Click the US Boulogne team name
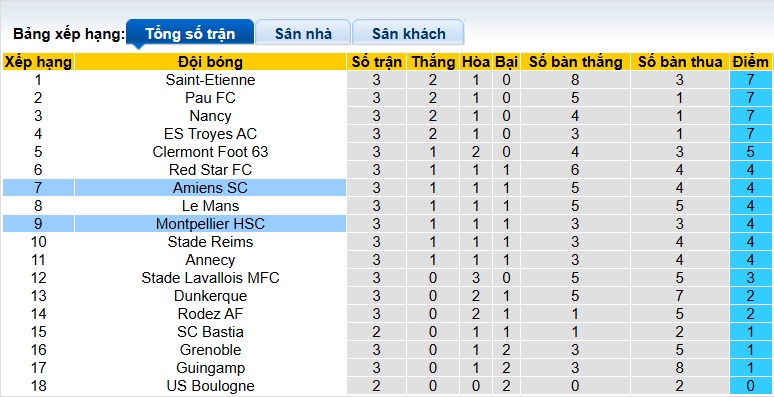 click(x=210, y=386)
